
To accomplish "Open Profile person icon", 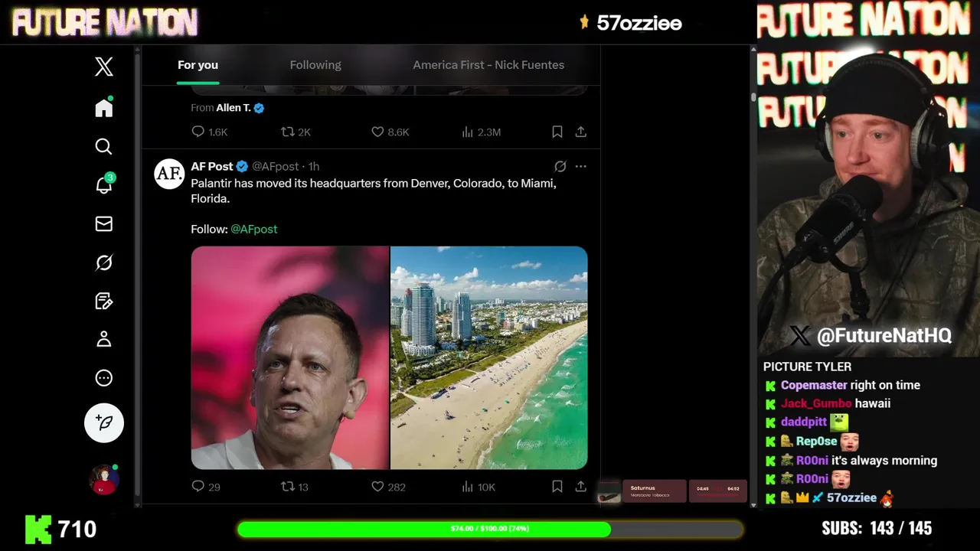I will point(104,339).
